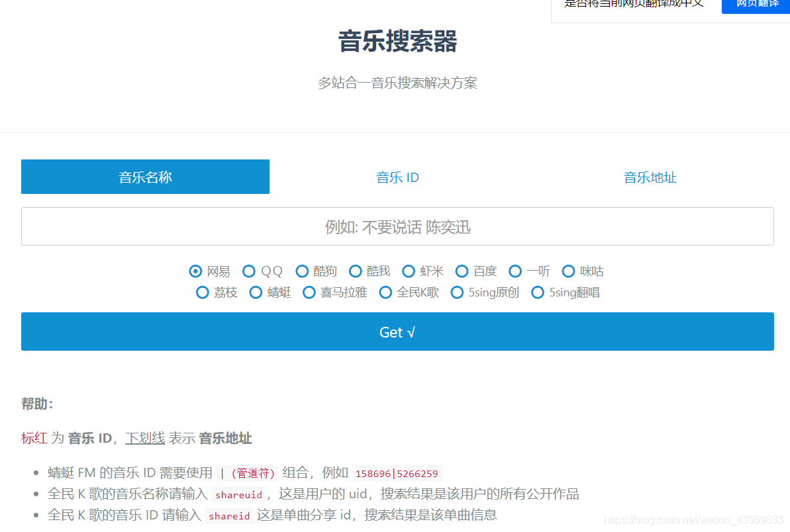Select the 虾米 music source
The width and height of the screenshot is (790, 532).
click(409, 271)
